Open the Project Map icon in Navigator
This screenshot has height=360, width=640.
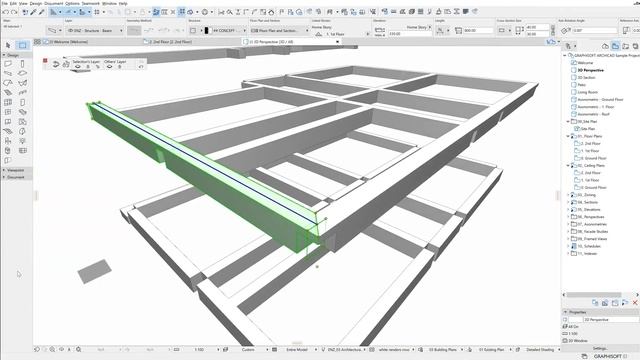point(605,46)
